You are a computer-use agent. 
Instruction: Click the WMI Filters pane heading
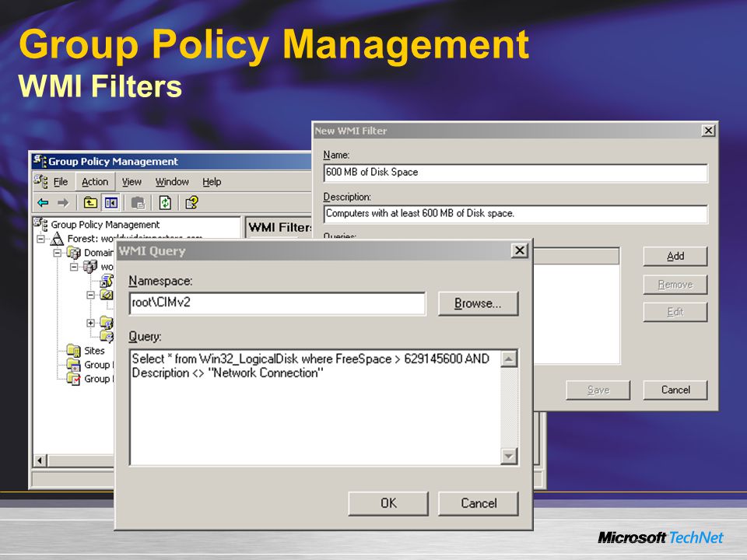[x=279, y=227]
